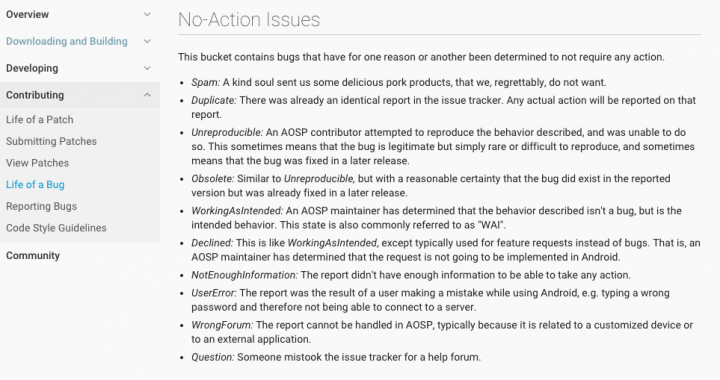The image size is (720, 380).
Task: Expand Downloading and Building chevron
Action: (x=147, y=41)
